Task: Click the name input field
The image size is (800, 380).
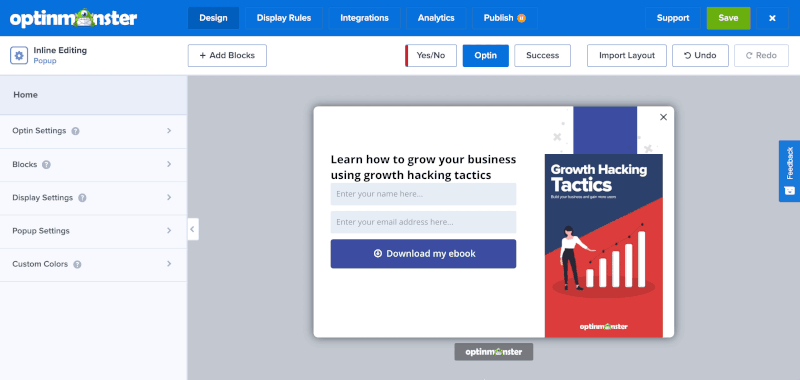Action: tap(423, 194)
